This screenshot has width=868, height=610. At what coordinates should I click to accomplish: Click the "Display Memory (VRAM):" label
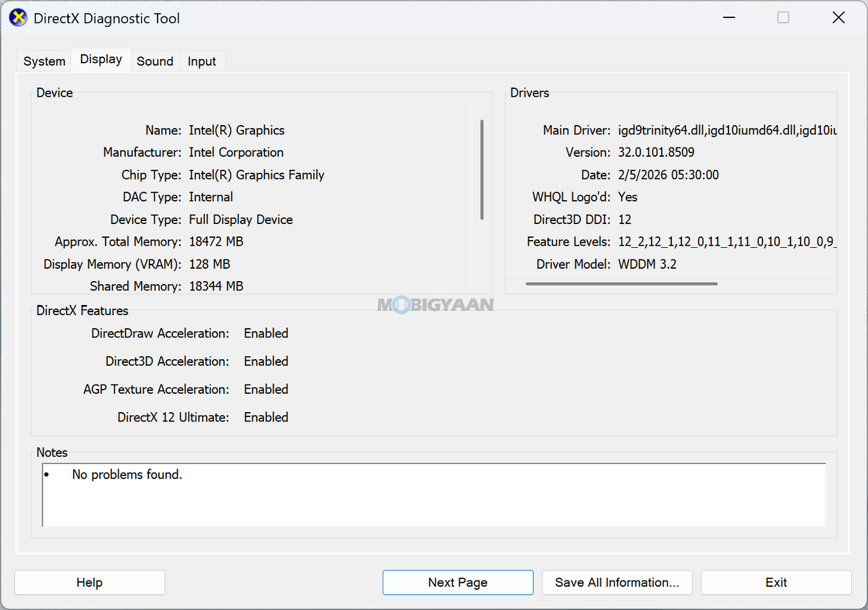click(112, 265)
